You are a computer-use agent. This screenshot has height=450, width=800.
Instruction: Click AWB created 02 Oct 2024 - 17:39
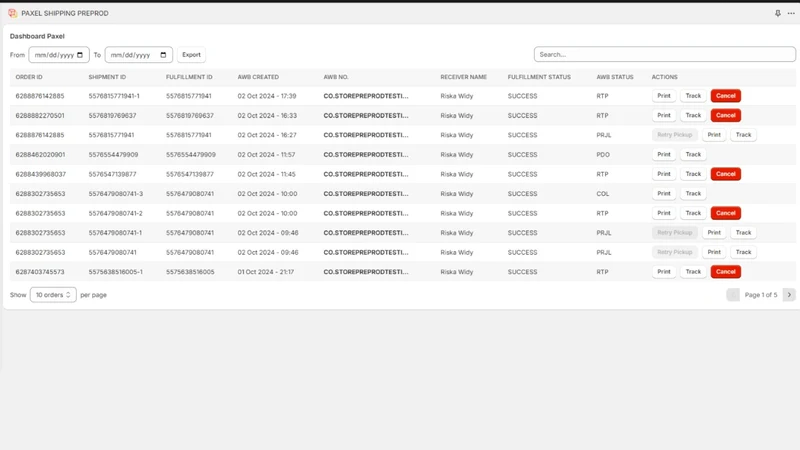[x=267, y=96]
